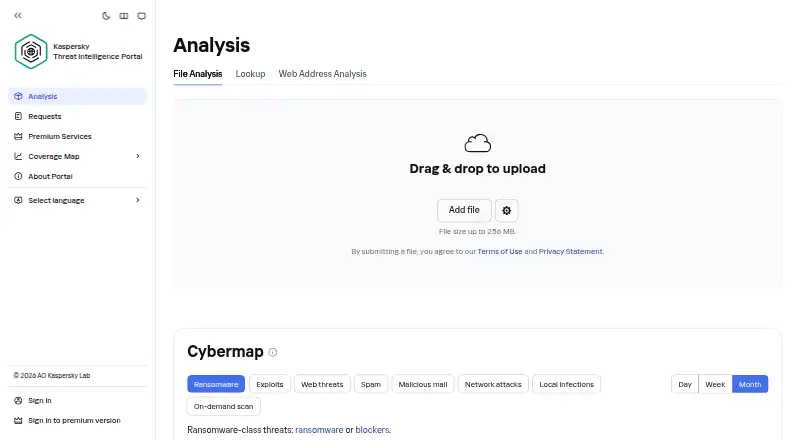This screenshot has width=800, height=440.
Task: Select Ransomware threat filter
Action: [x=216, y=384]
